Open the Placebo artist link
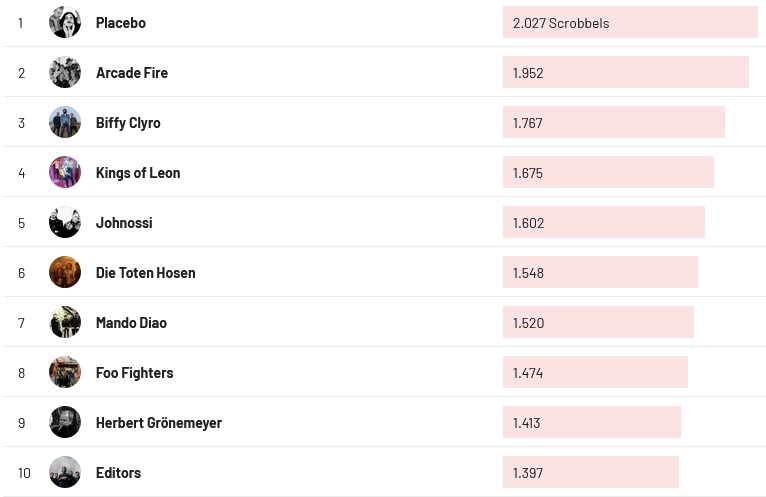This screenshot has height=497, width=766. (121, 22)
